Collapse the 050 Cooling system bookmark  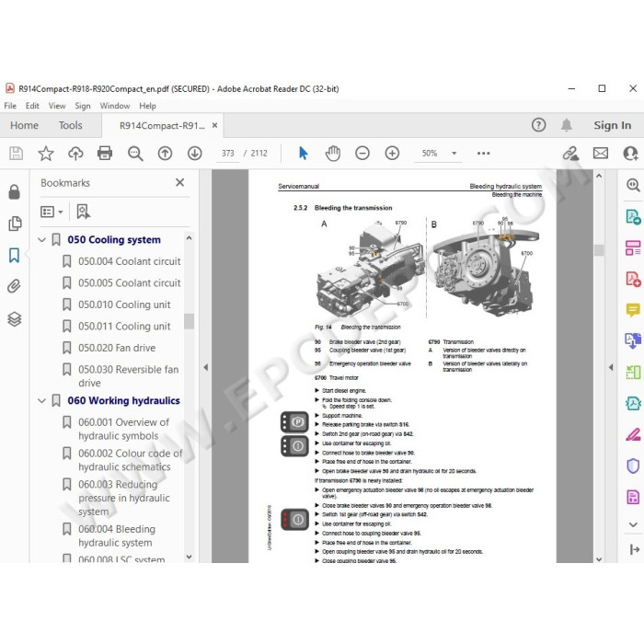pyautogui.click(x=41, y=239)
